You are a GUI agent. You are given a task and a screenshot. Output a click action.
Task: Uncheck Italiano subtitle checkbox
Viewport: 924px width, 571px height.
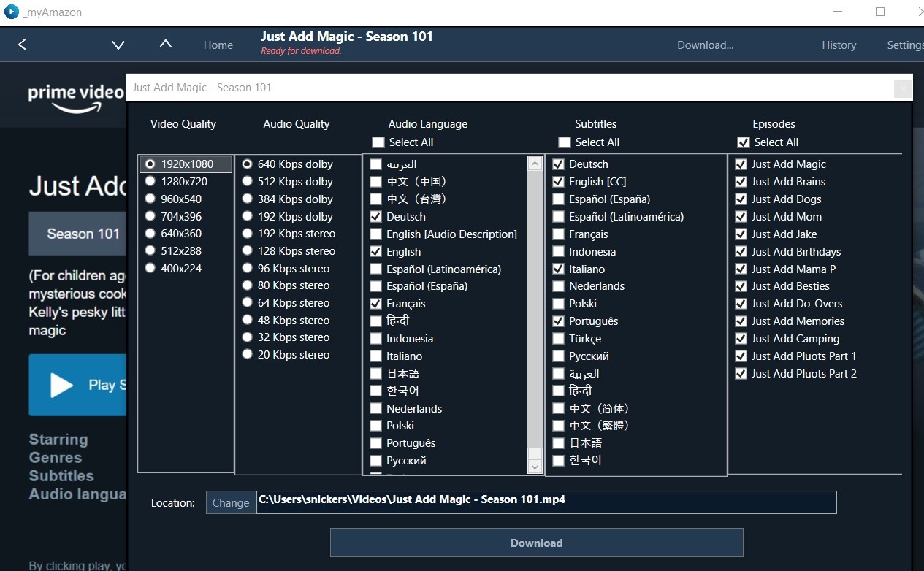click(x=558, y=269)
